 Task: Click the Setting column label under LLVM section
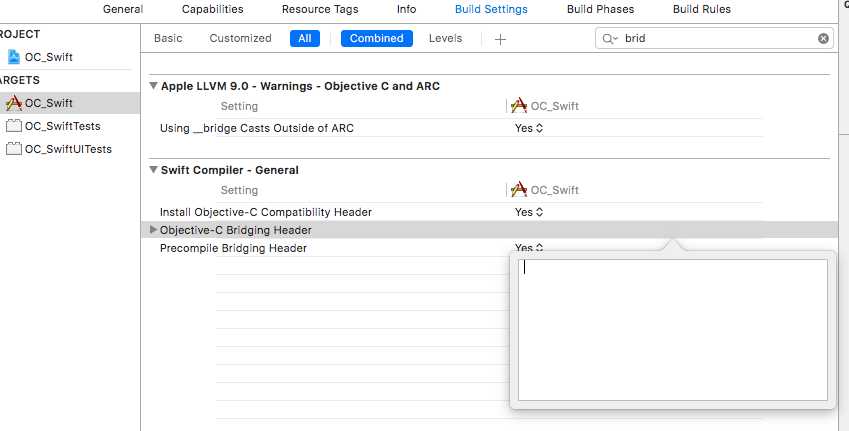click(x=239, y=106)
